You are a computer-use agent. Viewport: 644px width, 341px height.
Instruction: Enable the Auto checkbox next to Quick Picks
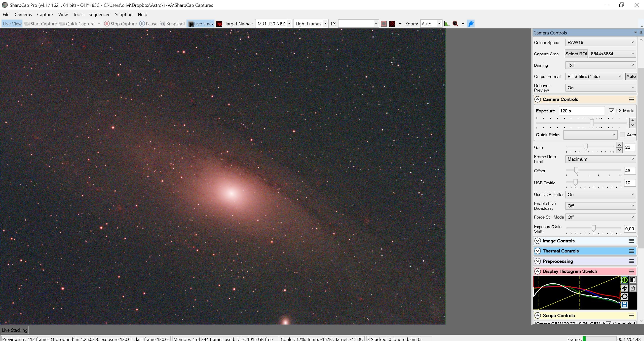(622, 135)
